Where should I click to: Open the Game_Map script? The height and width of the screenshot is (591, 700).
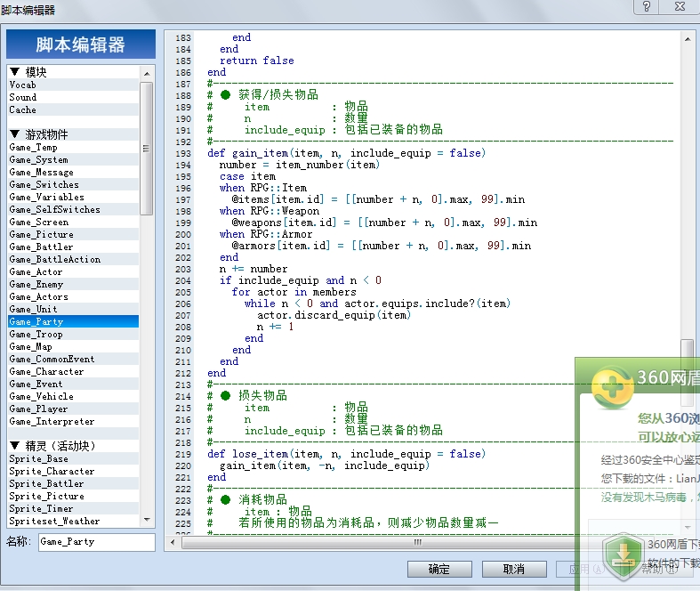pyautogui.click(x=73, y=346)
